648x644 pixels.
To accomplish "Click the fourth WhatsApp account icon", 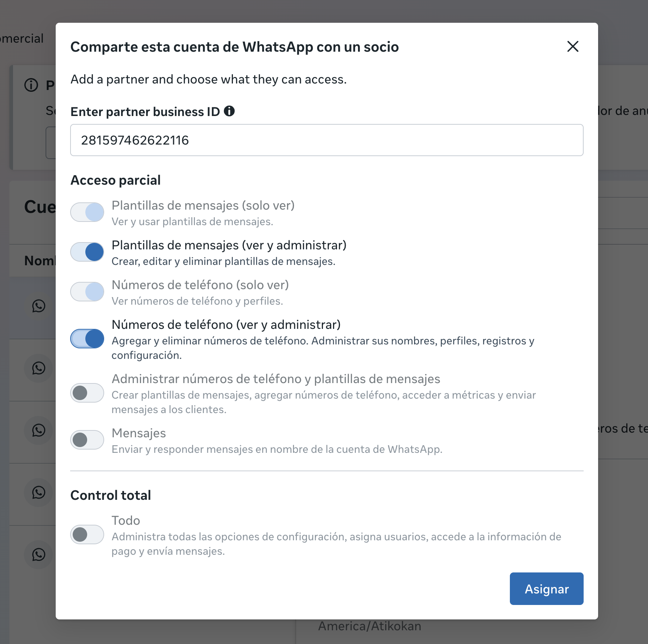I will tap(39, 493).
